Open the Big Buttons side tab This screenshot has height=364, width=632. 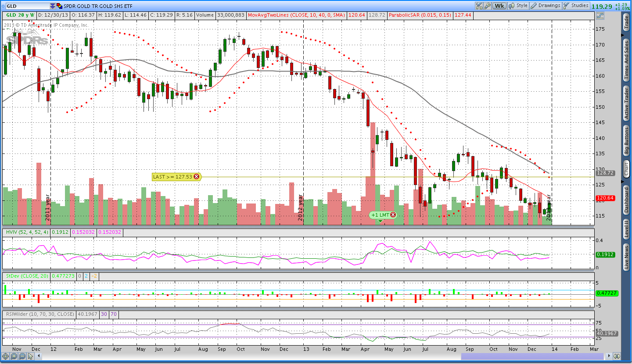(626, 141)
